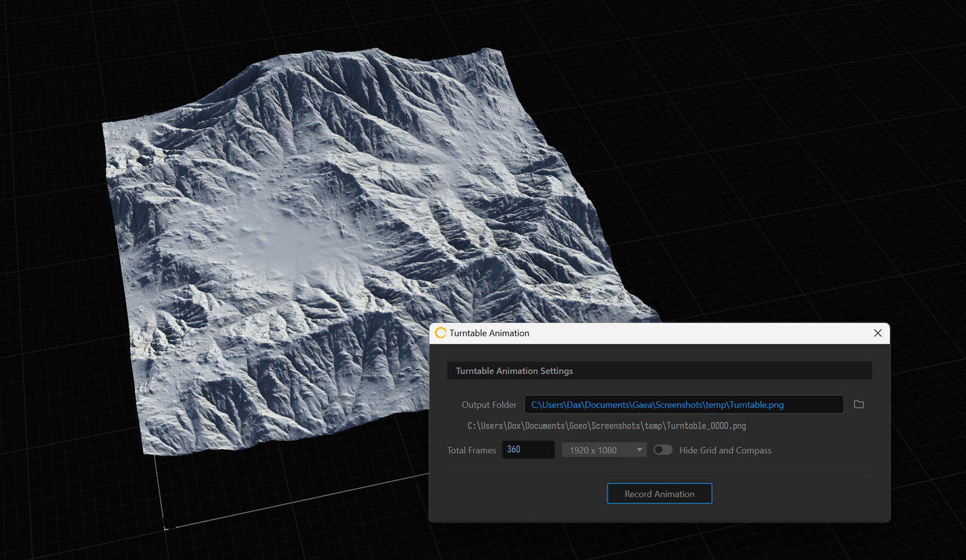Close the Turntable Animation dialog
Viewport: 966px width, 560px height.
click(878, 333)
